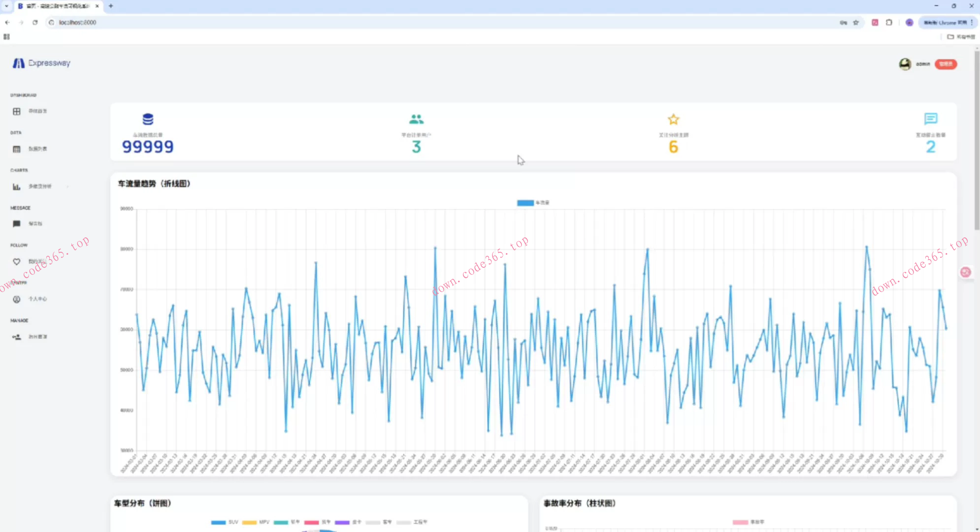Open the personal center user icon
This screenshot has height=532, width=980.
tap(17, 299)
